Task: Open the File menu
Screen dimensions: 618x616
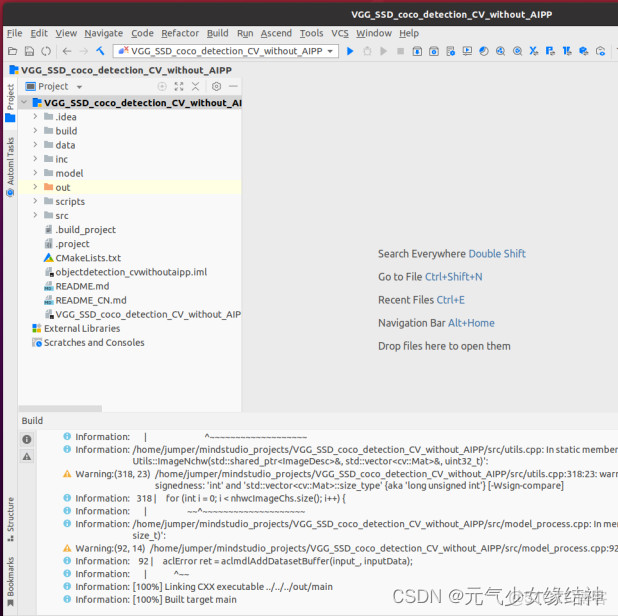Action: tap(15, 33)
